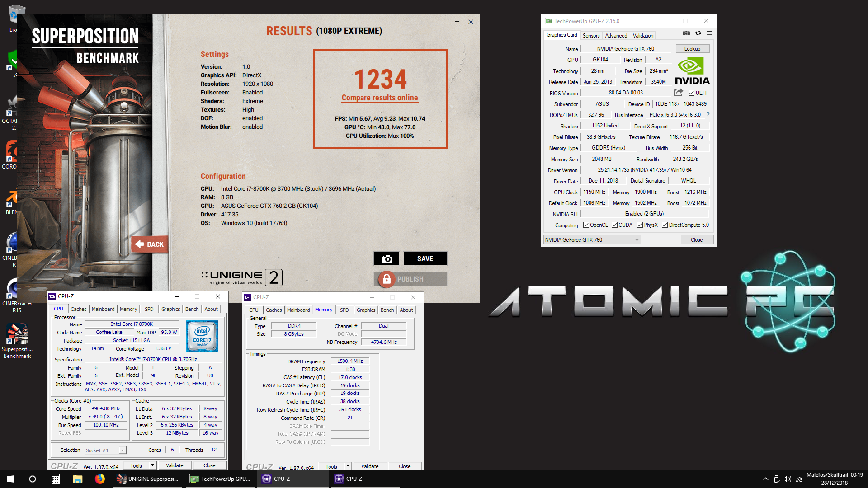Click the Core Speed value 4904.80 MHz
This screenshot has width=868, height=488.
[x=106, y=409]
